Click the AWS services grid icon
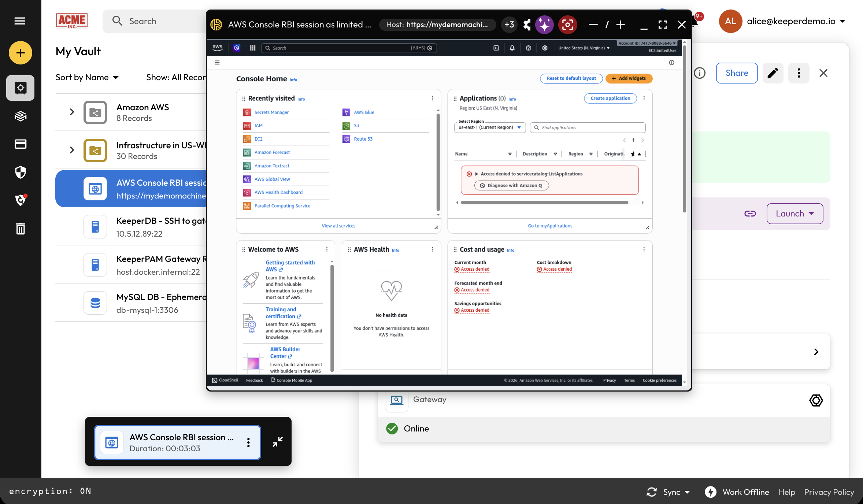The image size is (863, 504). tap(253, 48)
